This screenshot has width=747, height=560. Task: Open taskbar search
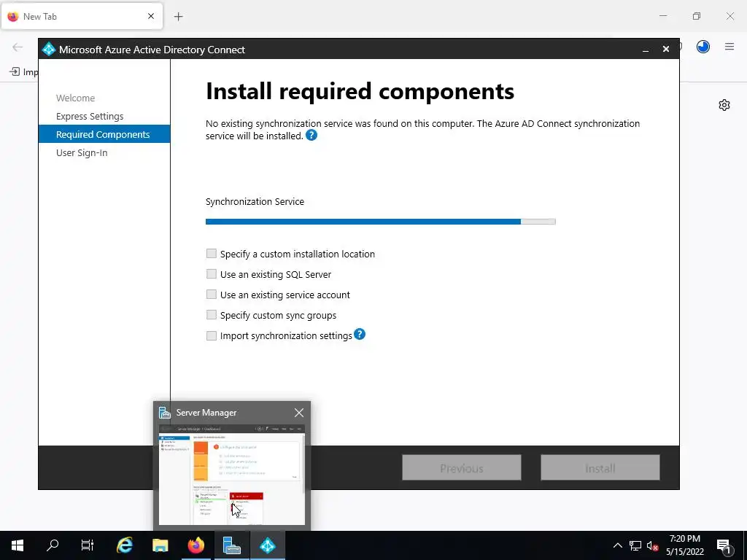coord(53,545)
